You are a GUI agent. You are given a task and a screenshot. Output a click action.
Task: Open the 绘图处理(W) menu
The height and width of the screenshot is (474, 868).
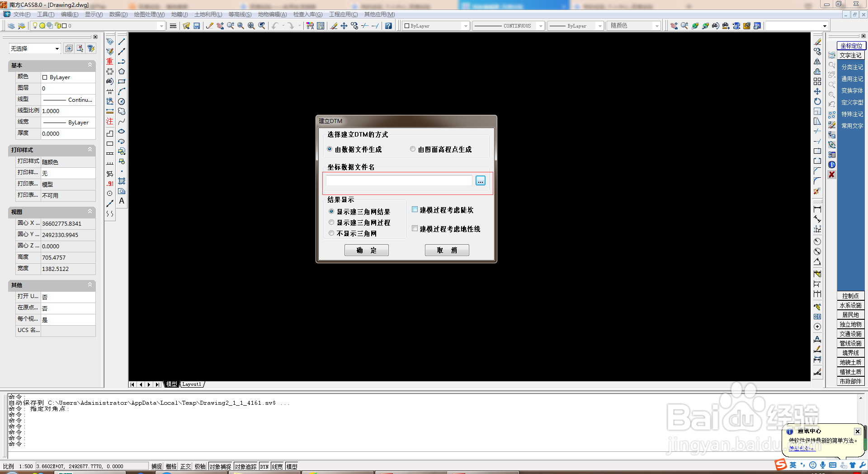point(149,14)
